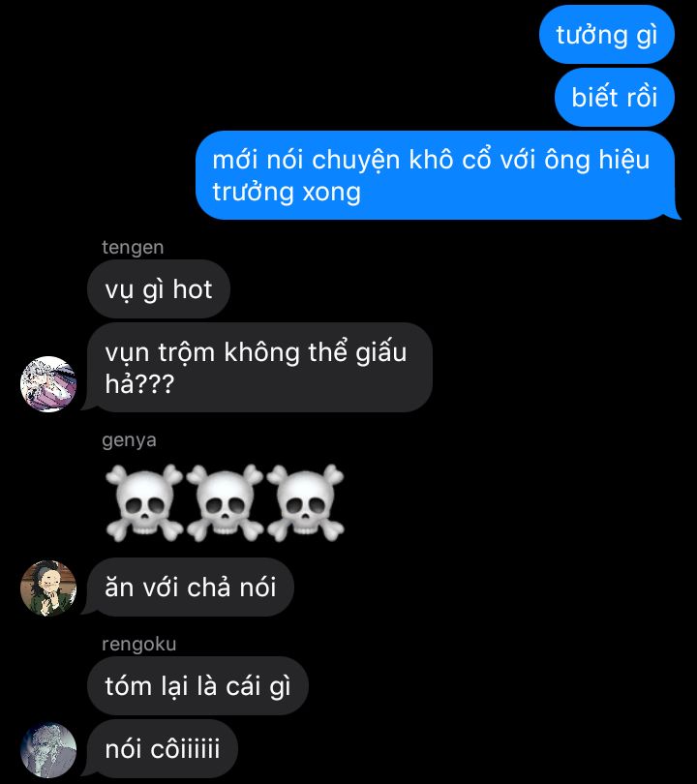Image resolution: width=697 pixels, height=784 pixels.
Task: Select the first skull emoji
Action: coord(144,503)
